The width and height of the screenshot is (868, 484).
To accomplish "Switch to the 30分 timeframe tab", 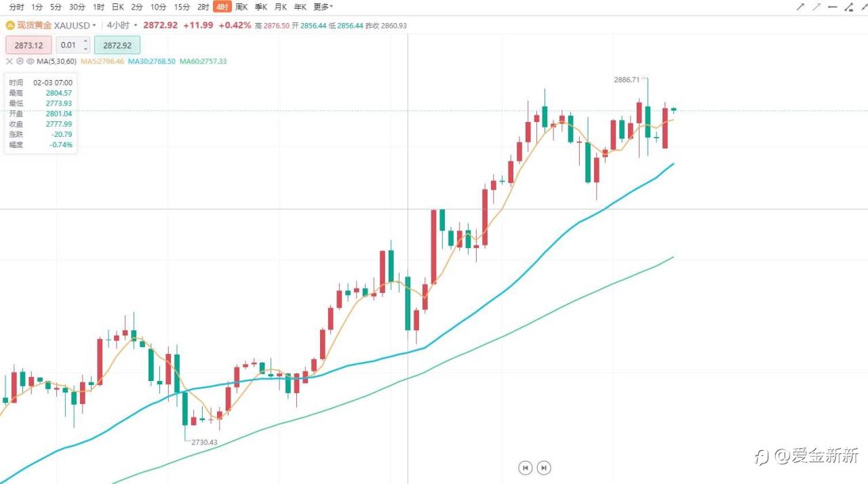I will click(x=77, y=7).
